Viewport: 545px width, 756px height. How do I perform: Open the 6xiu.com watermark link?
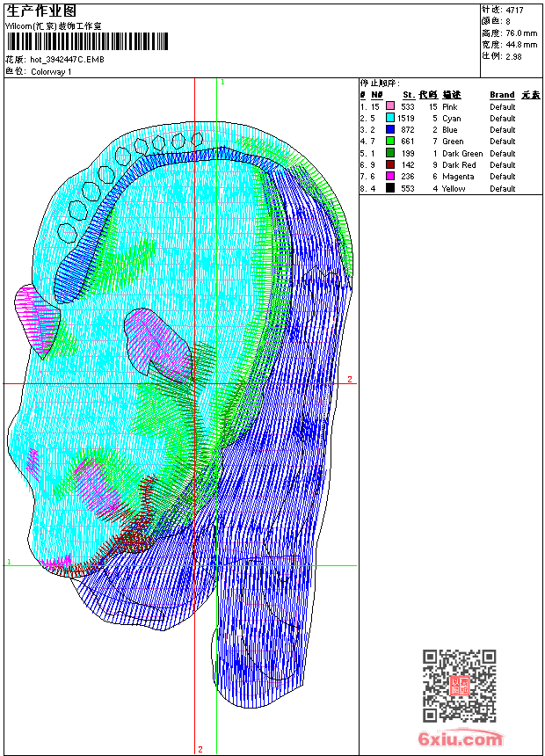460,740
